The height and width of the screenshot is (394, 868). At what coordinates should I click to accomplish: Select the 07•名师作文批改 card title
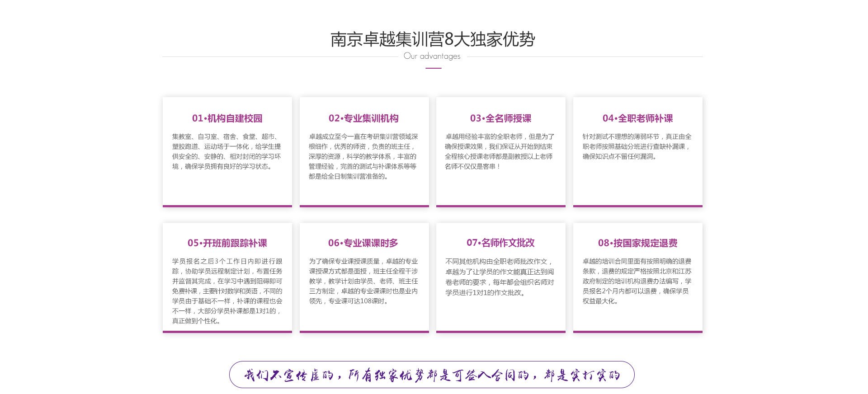[x=500, y=243]
